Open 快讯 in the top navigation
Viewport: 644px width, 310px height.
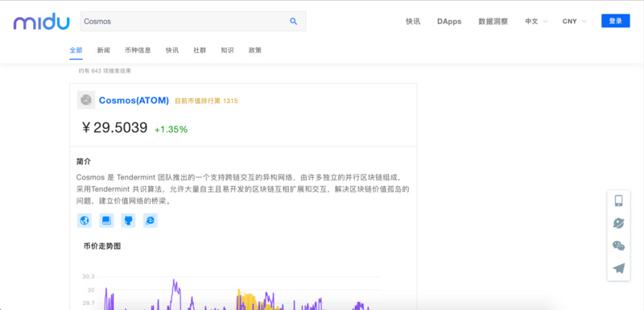pyautogui.click(x=413, y=22)
